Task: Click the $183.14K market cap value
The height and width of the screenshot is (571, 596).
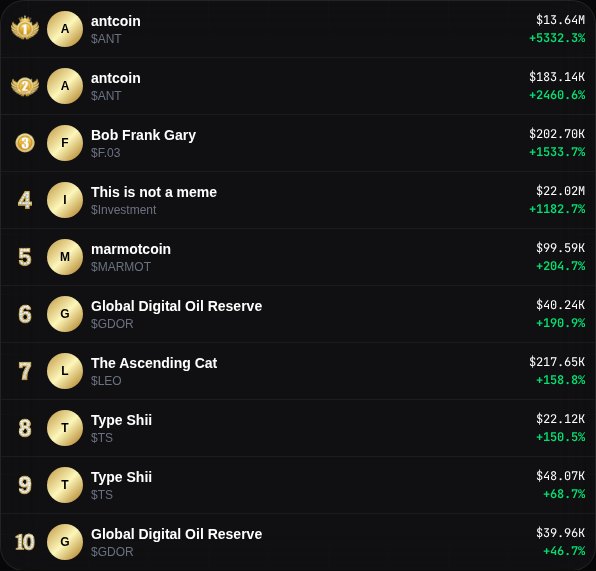Action: point(557,77)
